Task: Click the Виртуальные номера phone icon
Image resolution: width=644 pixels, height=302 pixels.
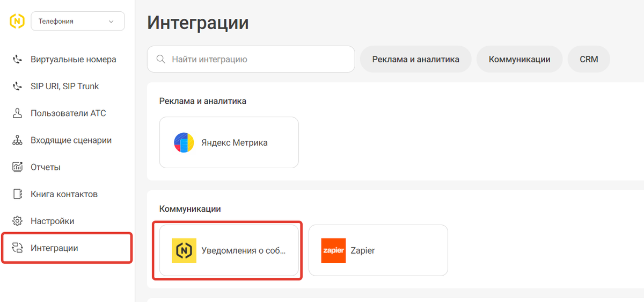Action: point(17,60)
